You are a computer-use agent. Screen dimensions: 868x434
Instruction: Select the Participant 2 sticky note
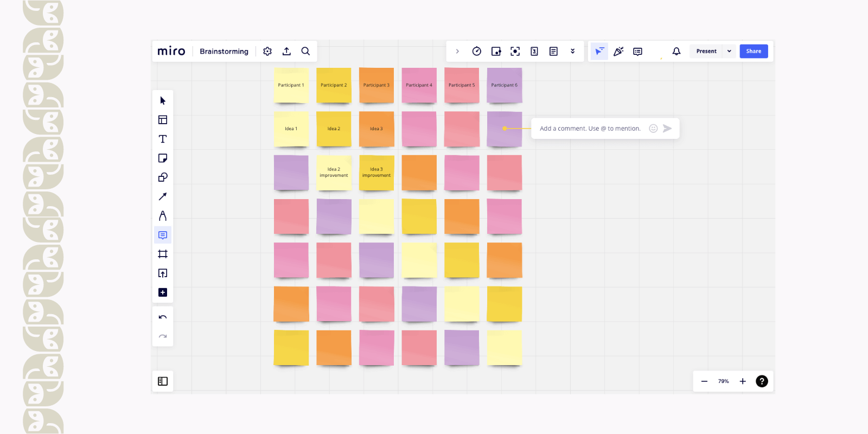click(x=334, y=85)
